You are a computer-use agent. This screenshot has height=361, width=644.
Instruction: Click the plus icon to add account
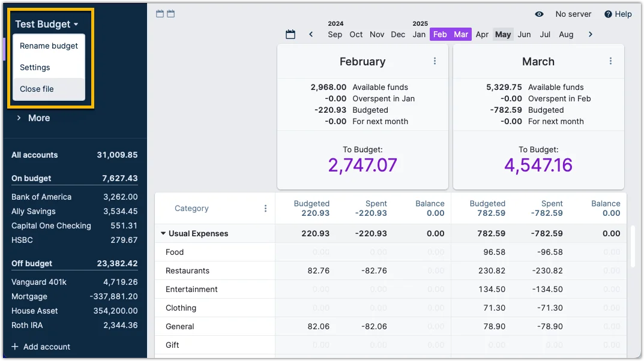coord(15,347)
